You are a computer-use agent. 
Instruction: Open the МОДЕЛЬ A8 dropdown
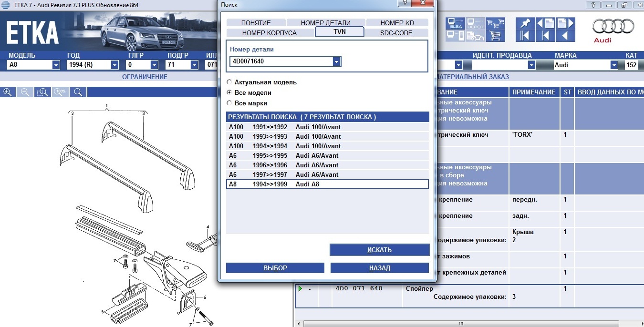click(56, 65)
